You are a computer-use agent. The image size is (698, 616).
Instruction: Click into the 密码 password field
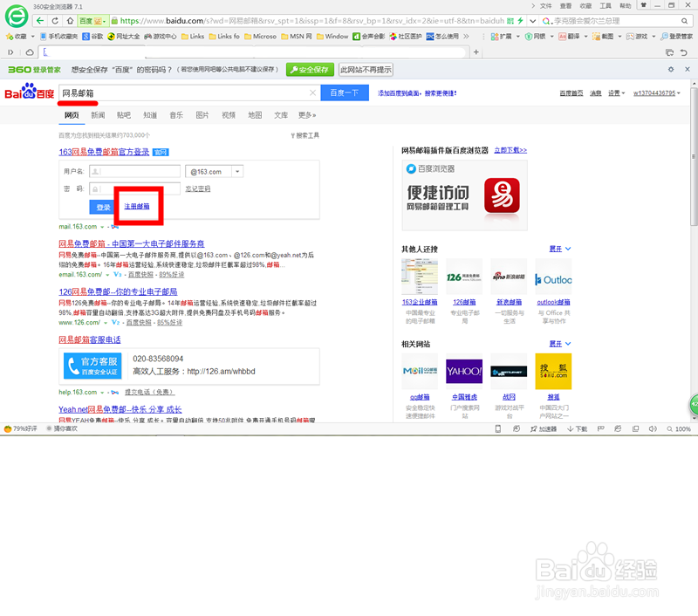click(x=134, y=188)
